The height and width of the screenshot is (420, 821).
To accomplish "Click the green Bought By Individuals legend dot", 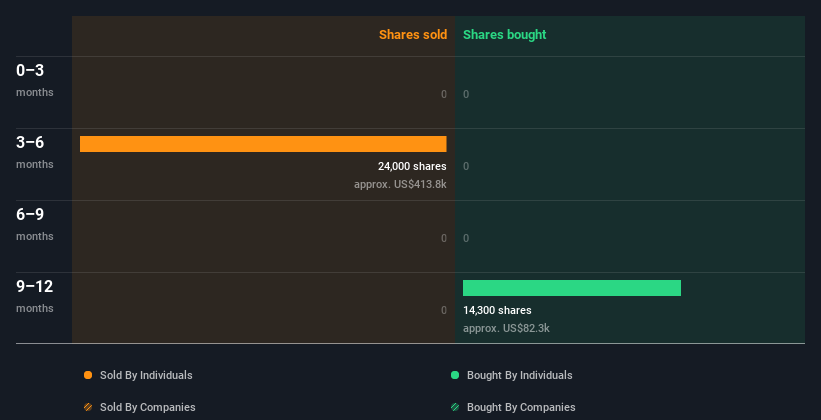I will tap(455, 375).
